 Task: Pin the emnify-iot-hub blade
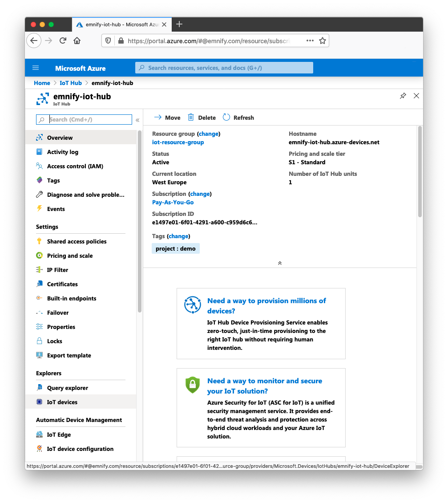[403, 96]
